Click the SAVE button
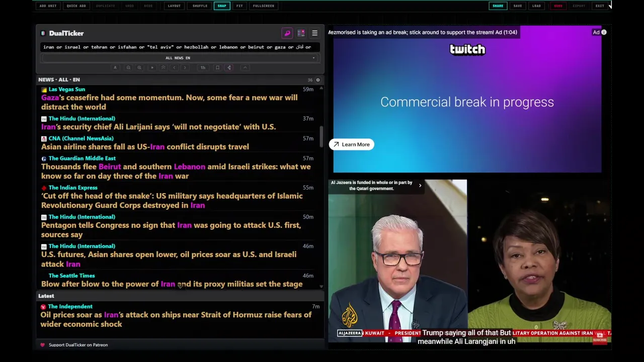 coord(518,6)
